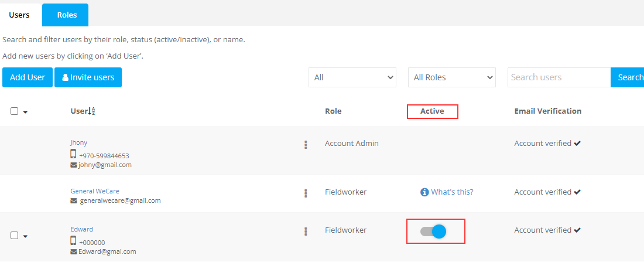Click Jhony's phone icon
The width and height of the screenshot is (644, 262).
pyautogui.click(x=73, y=154)
